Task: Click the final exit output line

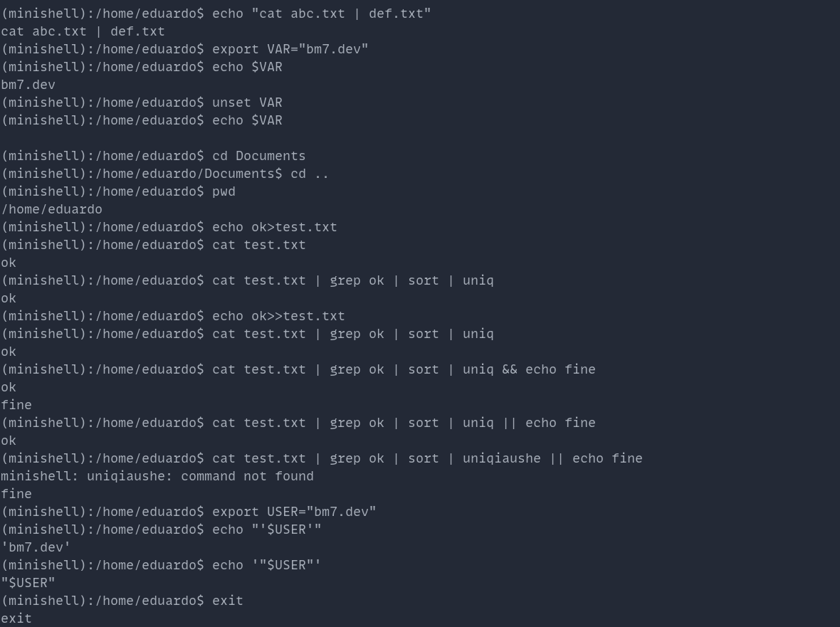Action: click(16, 618)
